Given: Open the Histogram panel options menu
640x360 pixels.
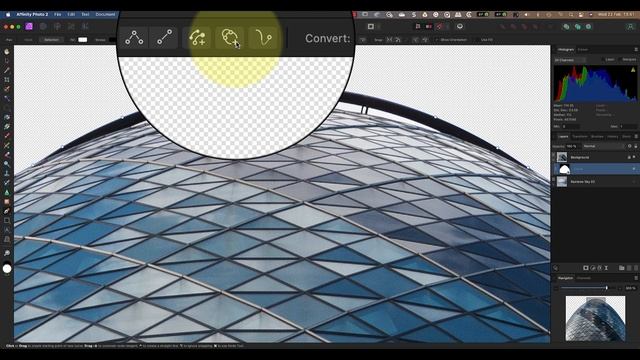Looking at the screenshot, I should click(x=636, y=49).
